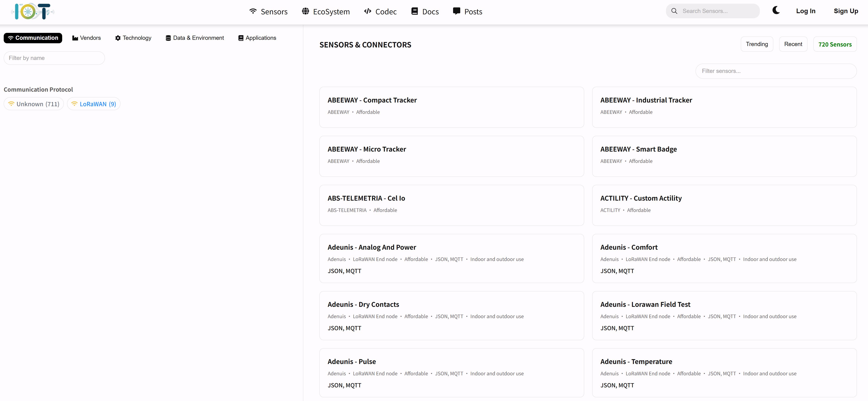Toggle the LoRaWAN (9) protocol filter
The height and width of the screenshot is (401, 868).
[x=94, y=104]
